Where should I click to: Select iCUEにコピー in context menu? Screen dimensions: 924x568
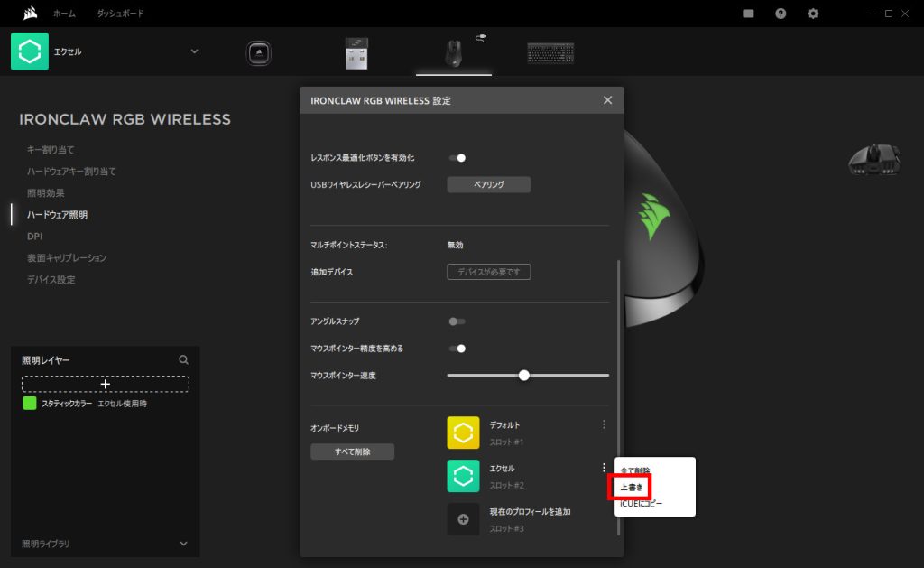(x=642, y=504)
